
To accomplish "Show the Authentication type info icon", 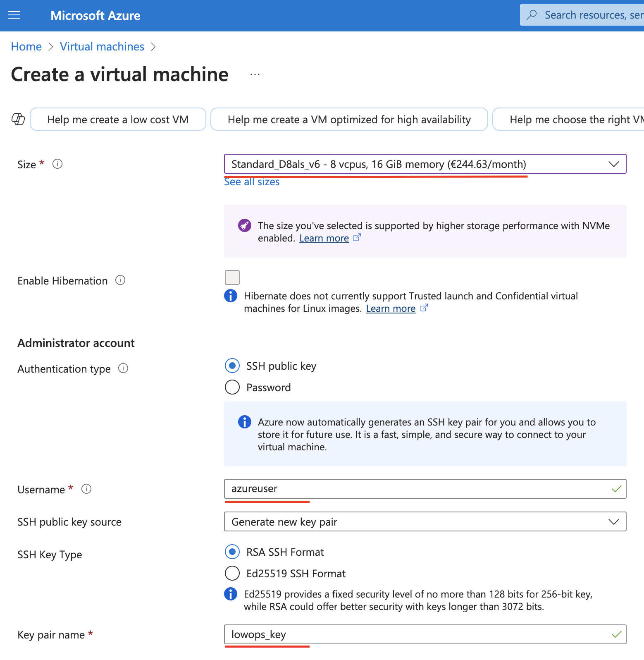I will (x=123, y=368).
